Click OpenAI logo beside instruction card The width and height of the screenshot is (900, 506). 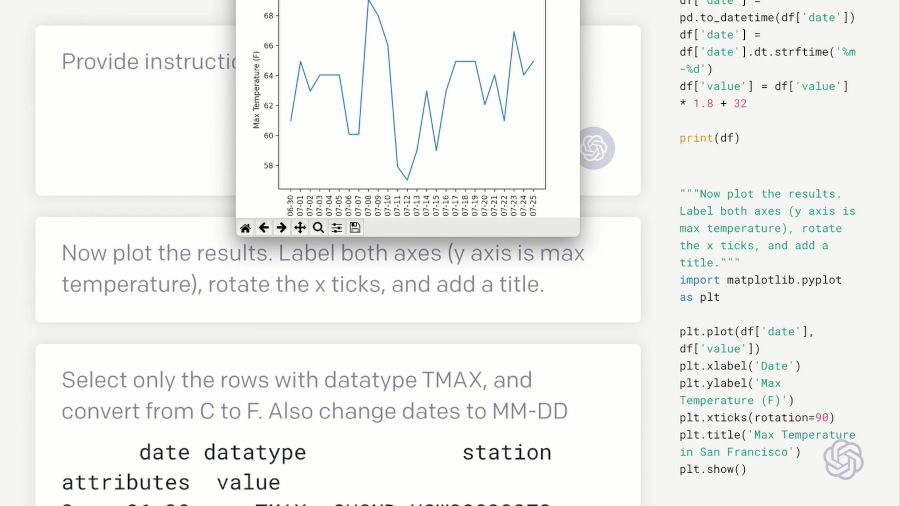[x=594, y=148]
